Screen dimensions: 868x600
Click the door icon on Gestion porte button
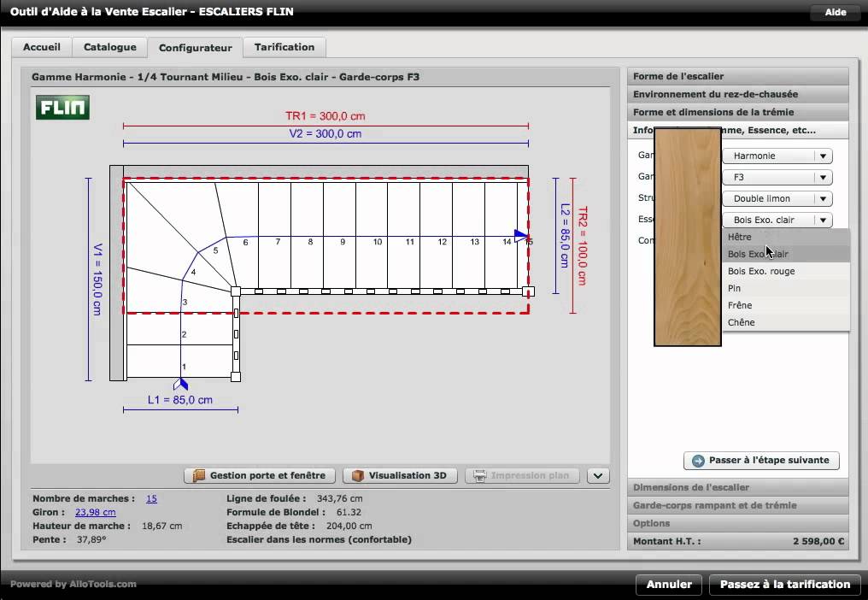[x=199, y=475]
